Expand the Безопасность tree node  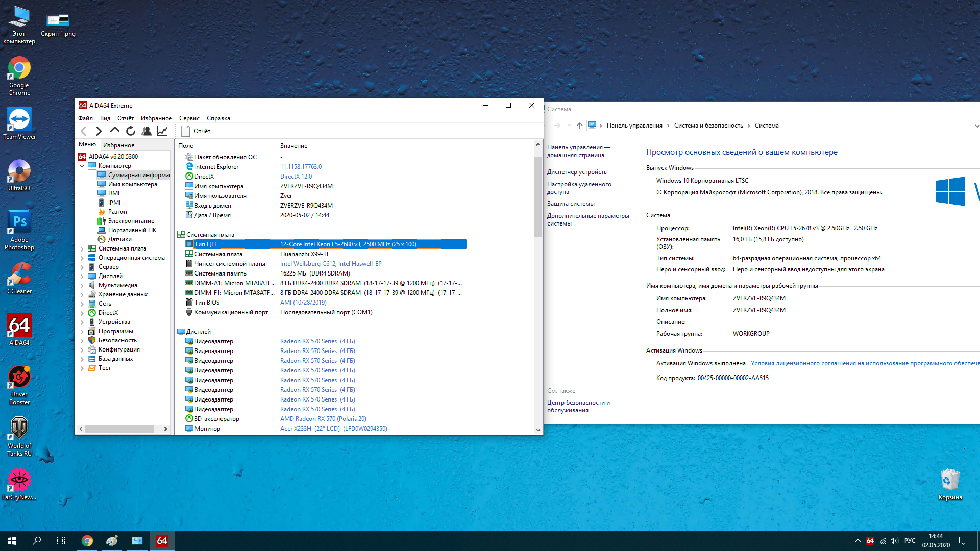click(82, 341)
